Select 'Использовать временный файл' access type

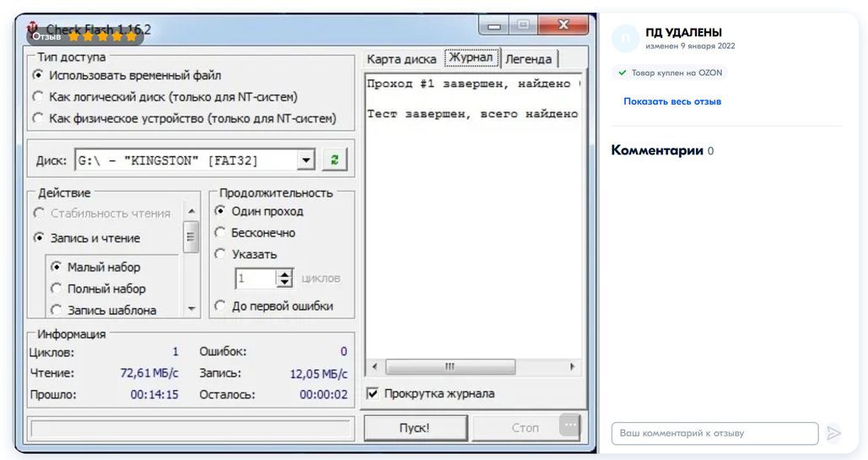38,75
